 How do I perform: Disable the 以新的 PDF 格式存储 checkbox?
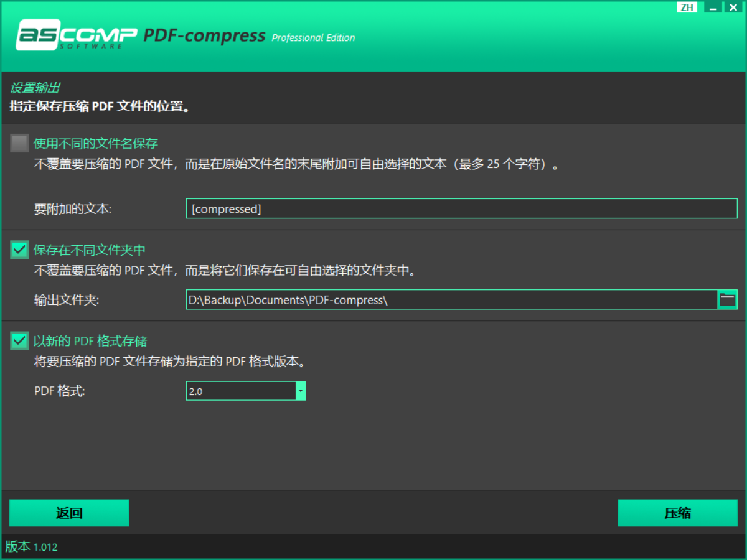20,341
